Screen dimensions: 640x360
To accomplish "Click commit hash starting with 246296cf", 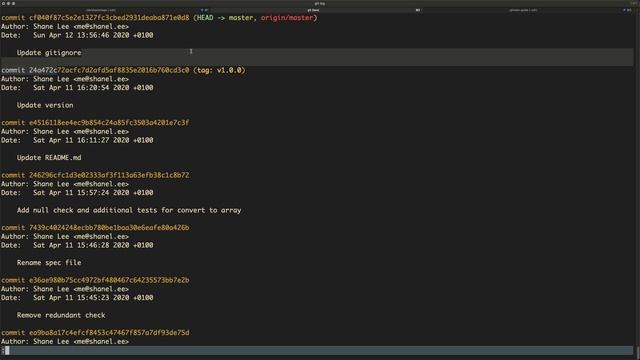I will pyautogui.click(x=109, y=176).
